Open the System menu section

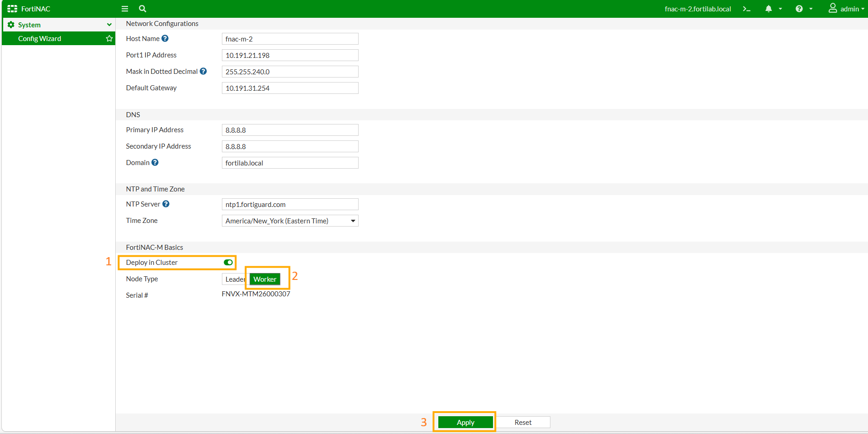pos(59,25)
